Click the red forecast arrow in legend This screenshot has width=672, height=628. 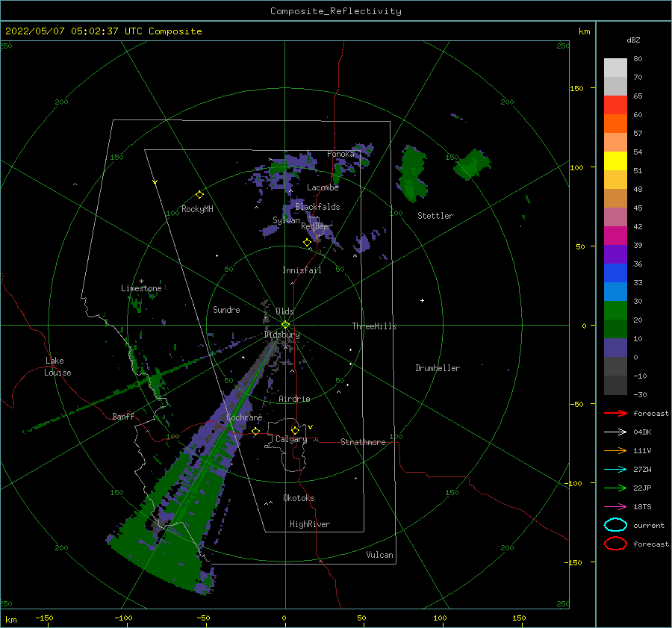(x=615, y=413)
